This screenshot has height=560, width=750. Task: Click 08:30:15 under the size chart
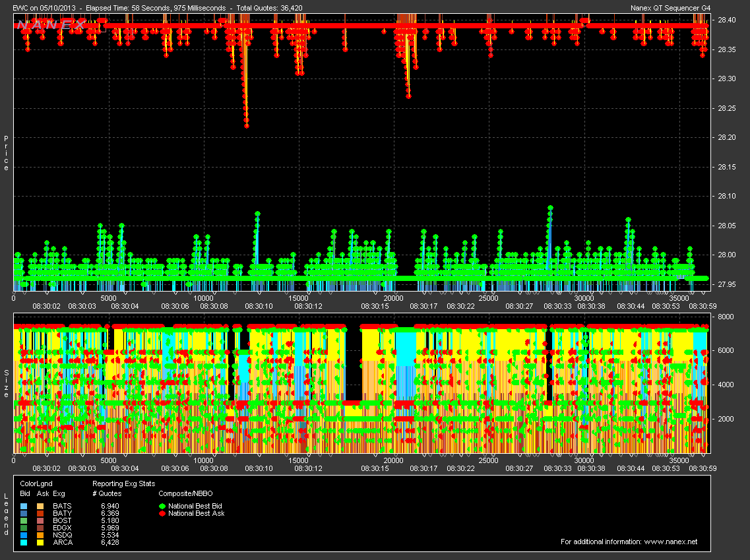click(375, 469)
